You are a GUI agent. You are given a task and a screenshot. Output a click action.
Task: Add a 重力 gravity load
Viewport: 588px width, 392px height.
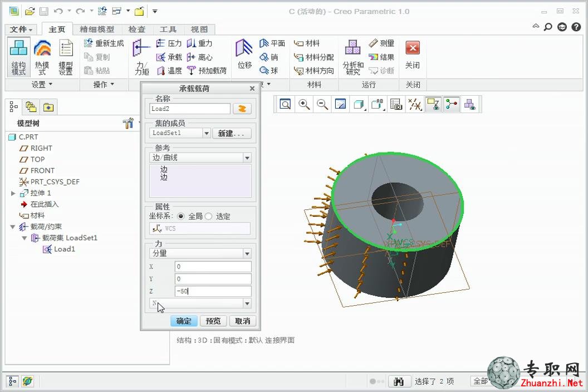pos(199,43)
